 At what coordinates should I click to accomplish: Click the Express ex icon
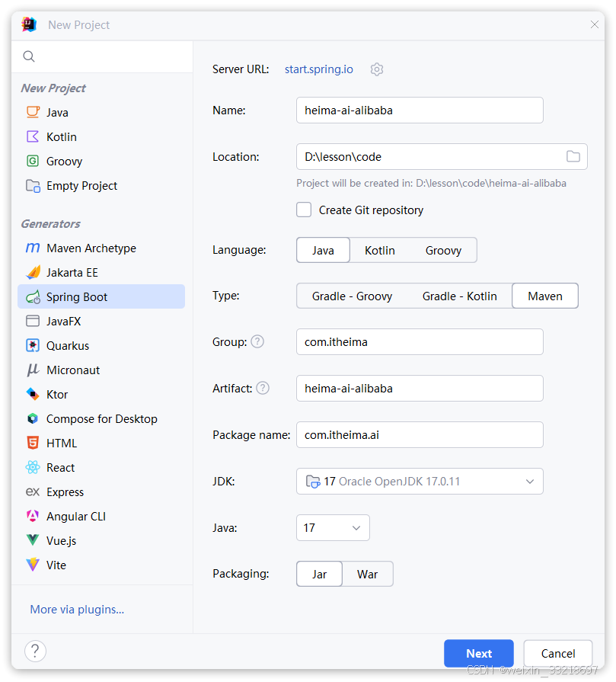(x=33, y=492)
